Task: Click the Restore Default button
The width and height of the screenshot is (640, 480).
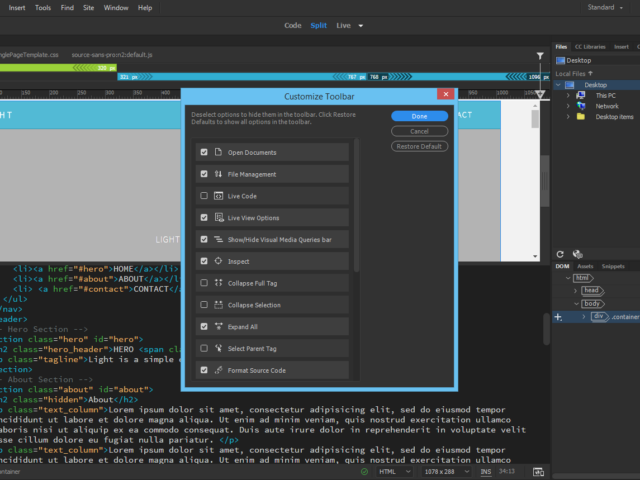Action: click(419, 146)
